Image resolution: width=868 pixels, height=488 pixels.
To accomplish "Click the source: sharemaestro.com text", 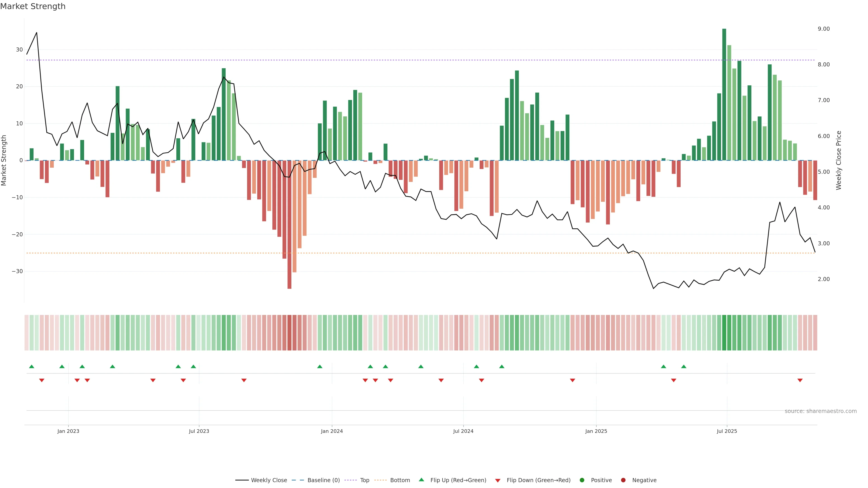I will [821, 411].
